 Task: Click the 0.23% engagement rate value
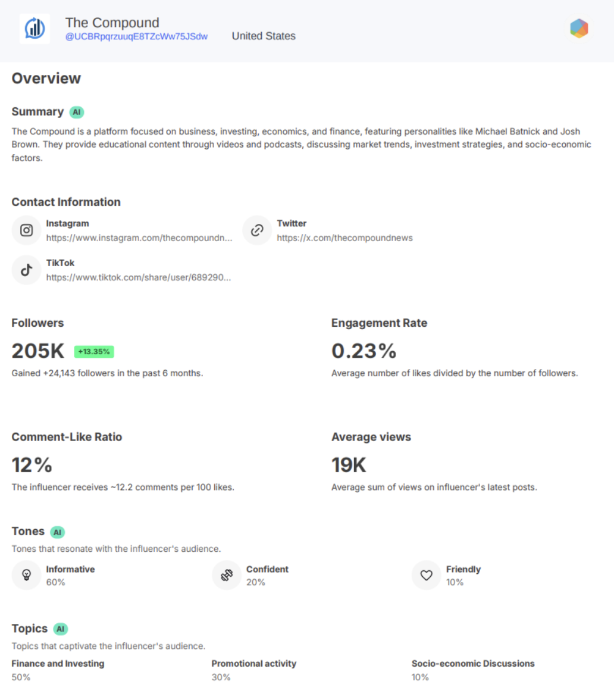(x=364, y=351)
